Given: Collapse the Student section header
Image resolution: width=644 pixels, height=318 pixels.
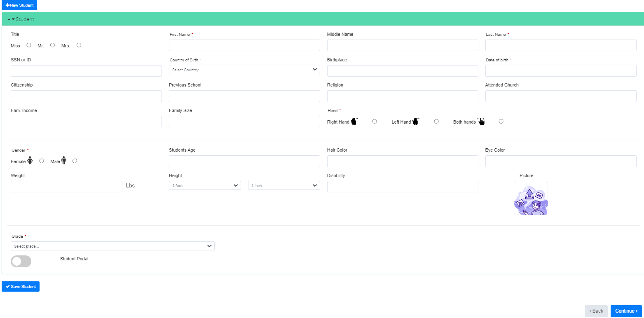Looking at the screenshot, I should point(323,19).
